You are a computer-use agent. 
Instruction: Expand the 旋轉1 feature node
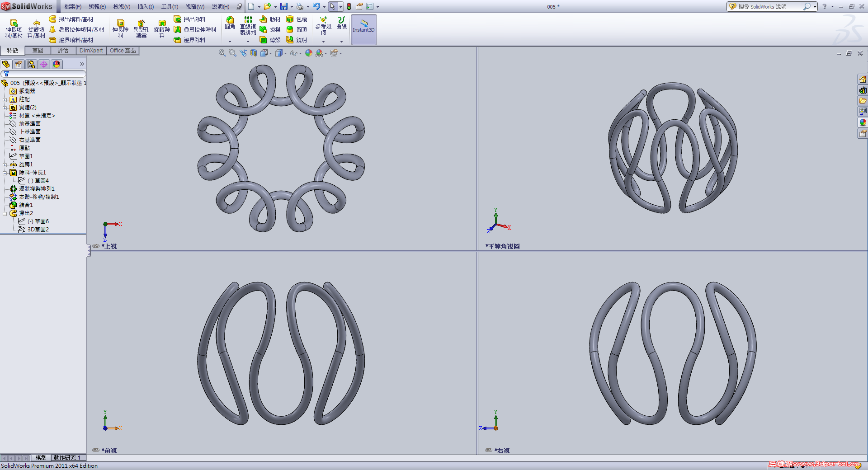click(x=5, y=164)
